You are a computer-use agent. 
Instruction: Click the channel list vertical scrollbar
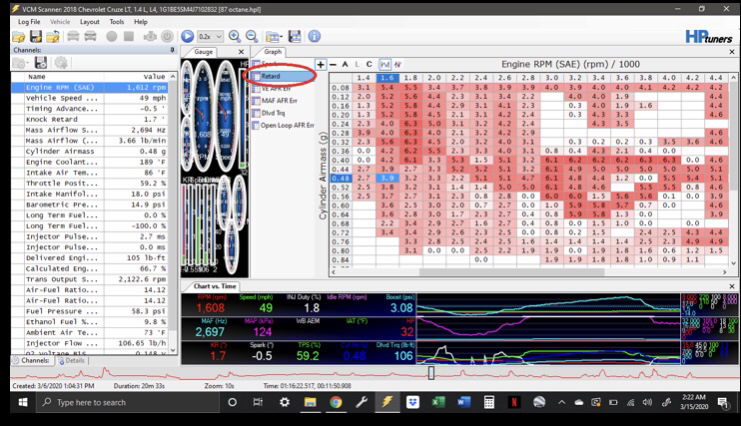click(x=172, y=214)
